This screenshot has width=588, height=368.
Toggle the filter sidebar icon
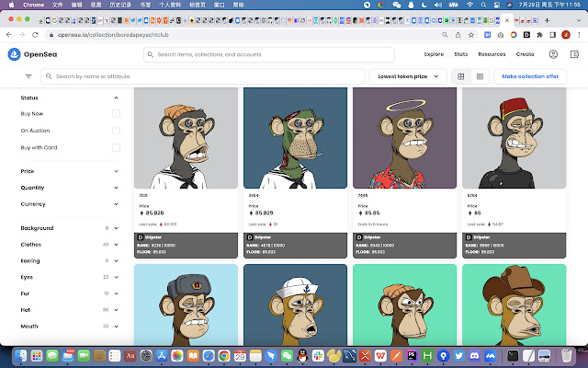(28, 76)
